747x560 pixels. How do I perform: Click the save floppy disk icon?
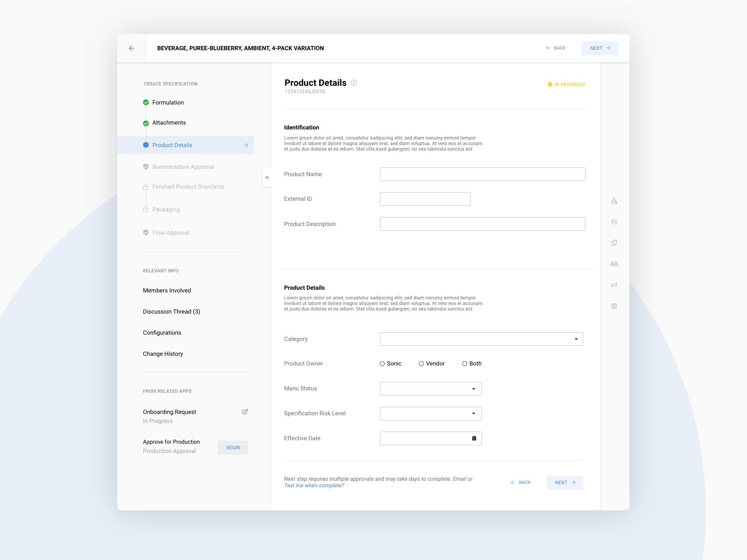[614, 306]
